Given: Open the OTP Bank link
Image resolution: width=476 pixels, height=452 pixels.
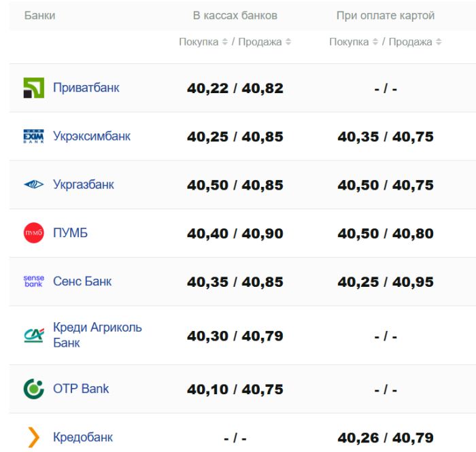Looking at the screenshot, I should pyautogui.click(x=81, y=388).
